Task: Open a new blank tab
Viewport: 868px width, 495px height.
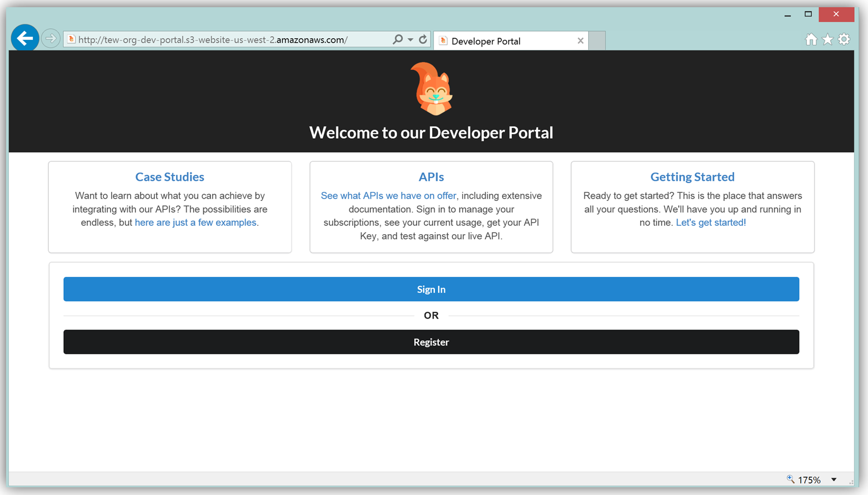Action: (597, 41)
